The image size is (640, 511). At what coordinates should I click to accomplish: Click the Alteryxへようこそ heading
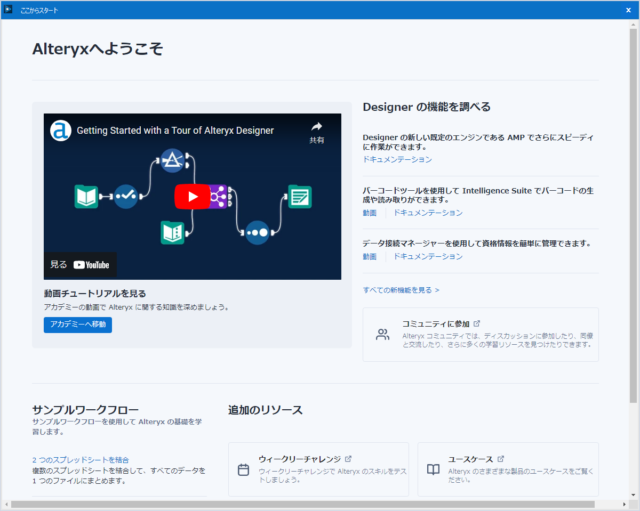point(98,49)
